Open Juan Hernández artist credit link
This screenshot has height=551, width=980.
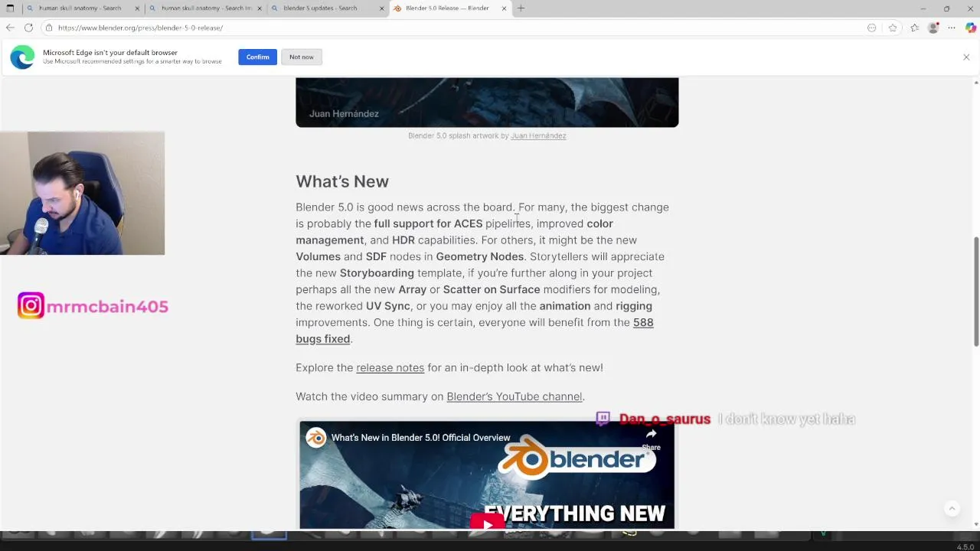538,135
